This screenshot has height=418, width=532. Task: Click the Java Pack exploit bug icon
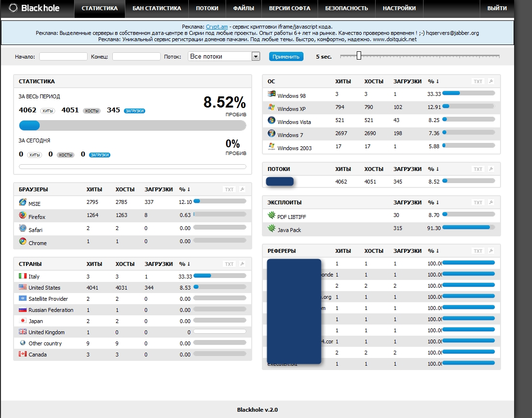[x=272, y=229]
